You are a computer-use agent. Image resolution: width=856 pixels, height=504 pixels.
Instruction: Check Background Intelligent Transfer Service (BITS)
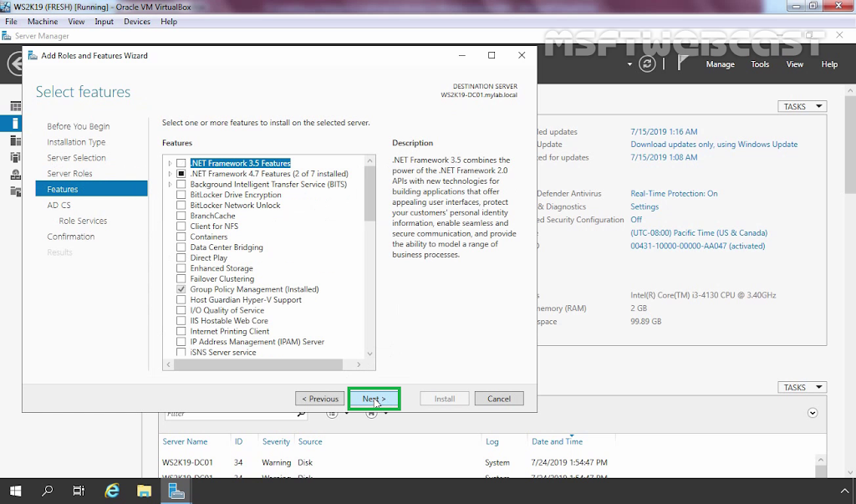pos(181,184)
